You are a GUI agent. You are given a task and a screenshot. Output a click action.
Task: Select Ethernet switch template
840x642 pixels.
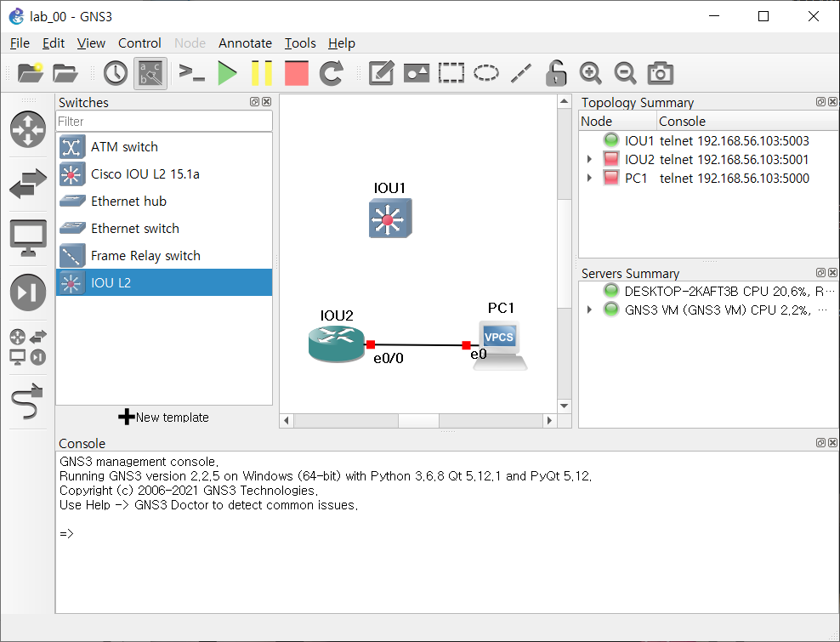tap(164, 228)
